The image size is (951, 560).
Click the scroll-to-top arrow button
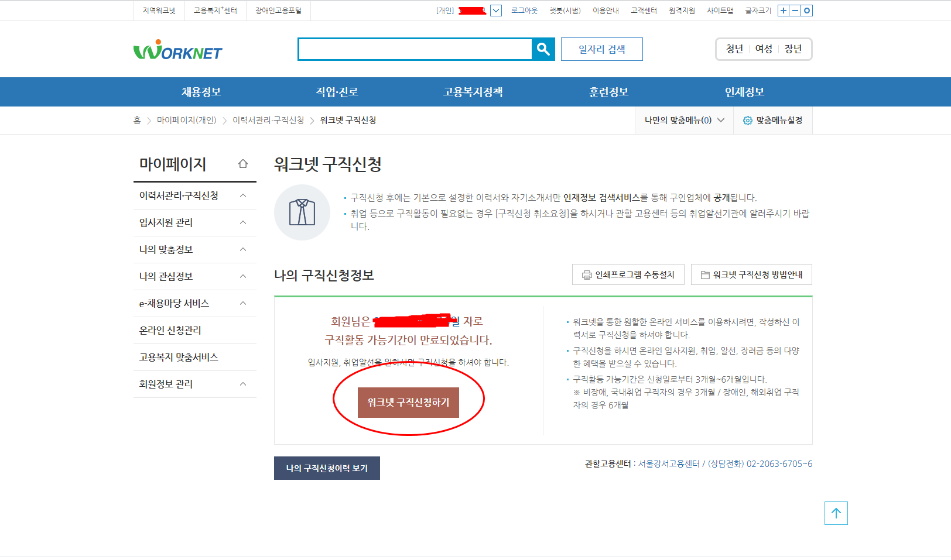pos(836,513)
